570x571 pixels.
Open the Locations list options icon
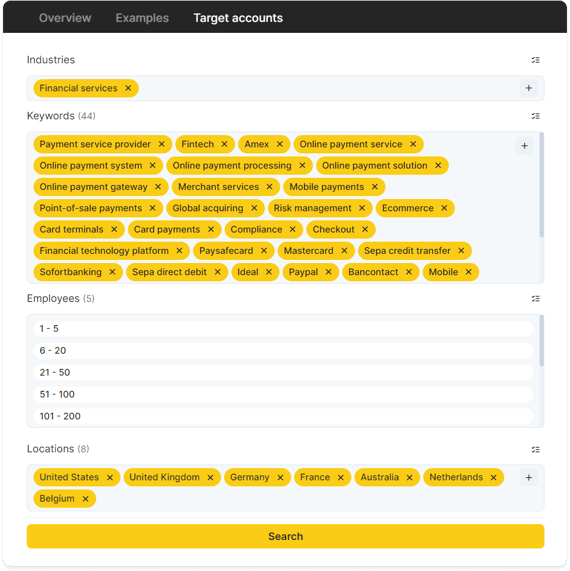point(535,450)
